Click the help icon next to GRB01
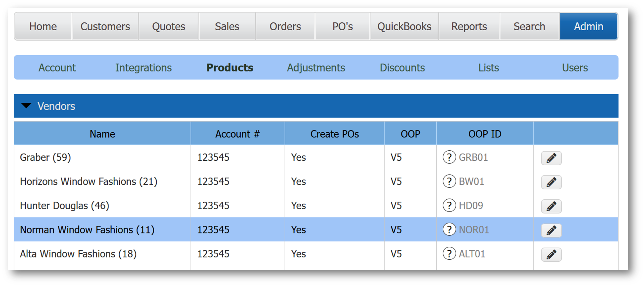Screen dimensions: 644x286 click(x=449, y=157)
